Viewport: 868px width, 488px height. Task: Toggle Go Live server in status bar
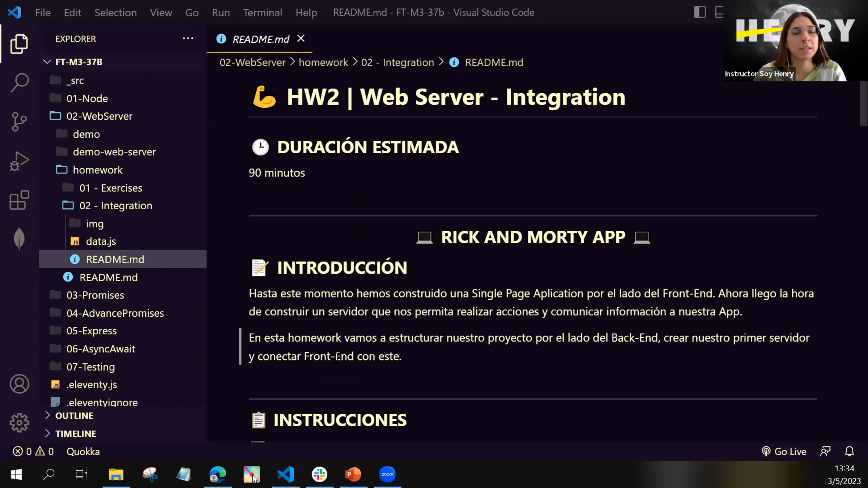click(x=784, y=451)
